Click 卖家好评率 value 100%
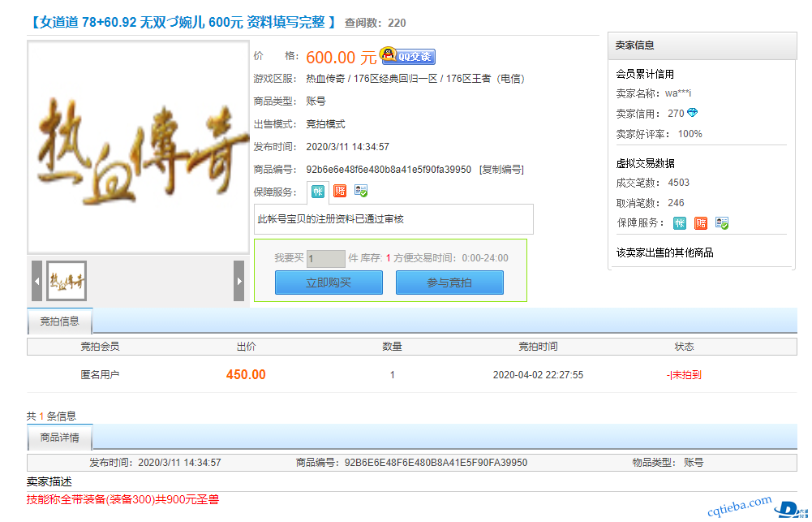The height and width of the screenshot is (522, 812). (690, 134)
